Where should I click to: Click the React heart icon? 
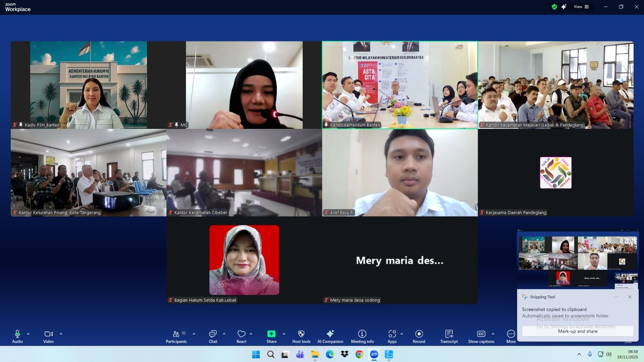[242, 337]
